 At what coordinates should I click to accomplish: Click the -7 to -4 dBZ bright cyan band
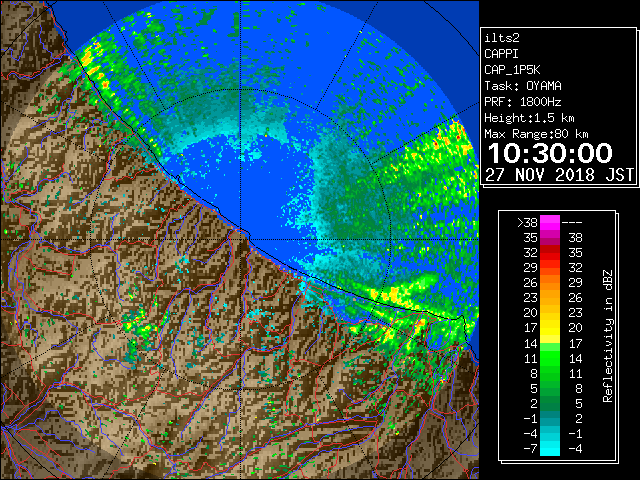pyautogui.click(x=550, y=449)
